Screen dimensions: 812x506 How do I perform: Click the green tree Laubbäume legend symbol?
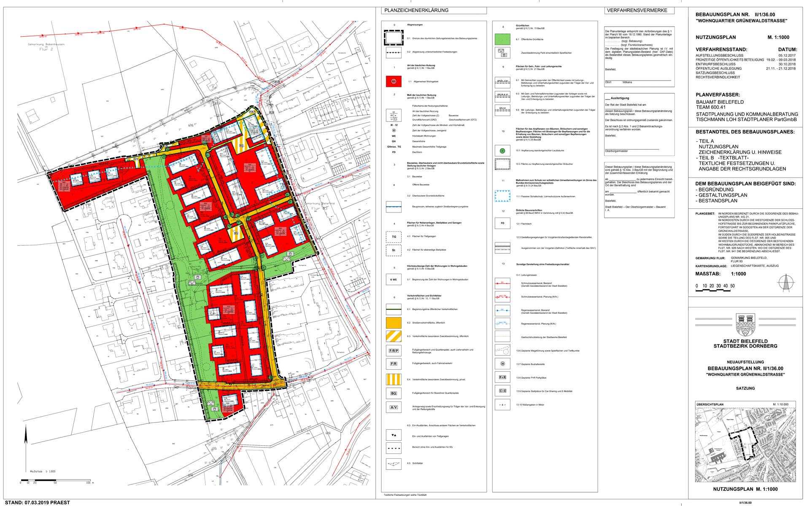[x=502, y=151]
